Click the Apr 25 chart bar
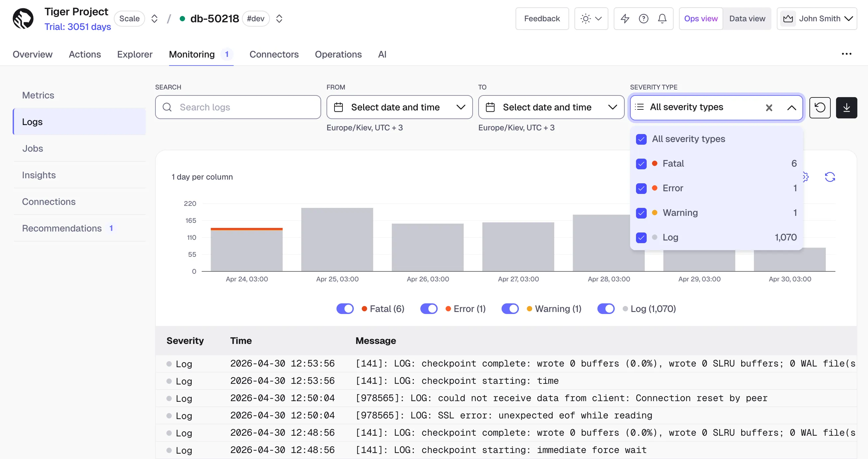 tap(337, 239)
